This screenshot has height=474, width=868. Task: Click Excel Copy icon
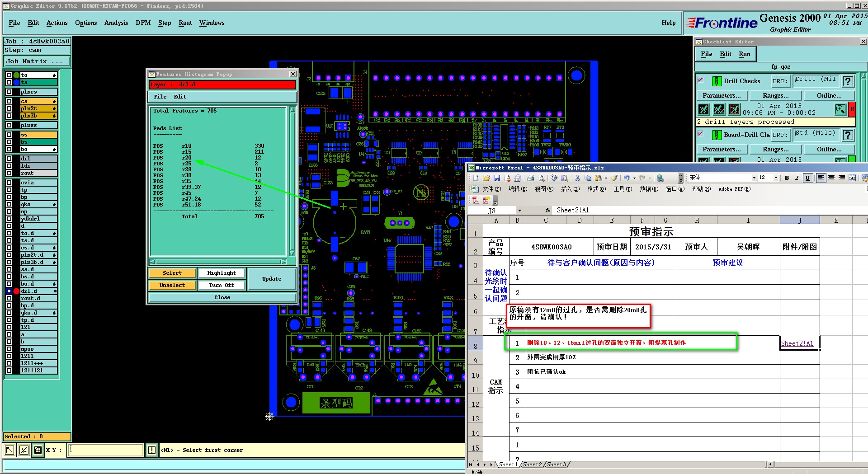(588, 178)
